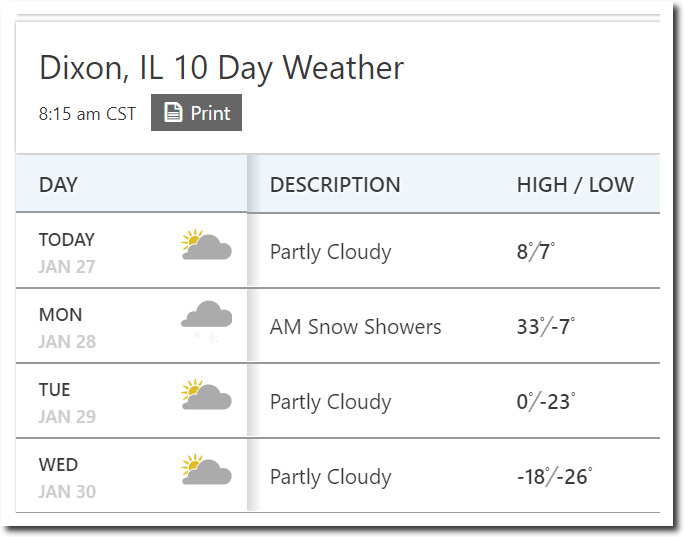Open the MON Jan 28 forecast row
This screenshot has height=537, width=684.
[x=338, y=325]
